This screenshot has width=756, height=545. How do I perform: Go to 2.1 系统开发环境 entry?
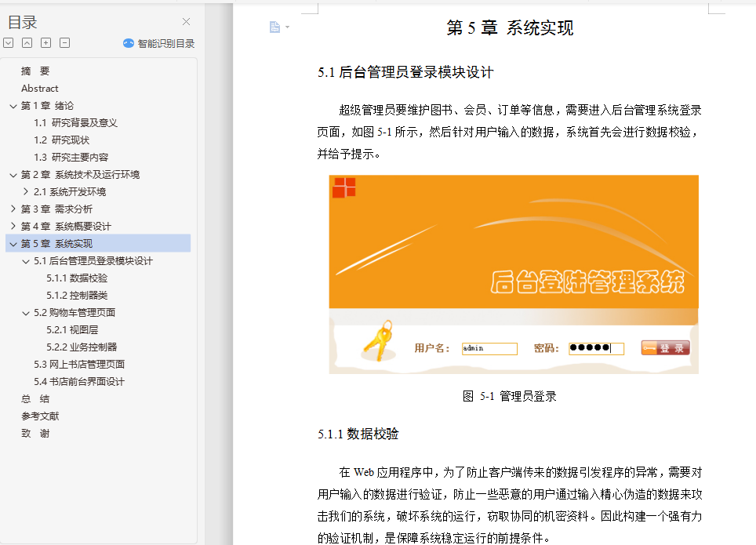pyautogui.click(x=70, y=192)
